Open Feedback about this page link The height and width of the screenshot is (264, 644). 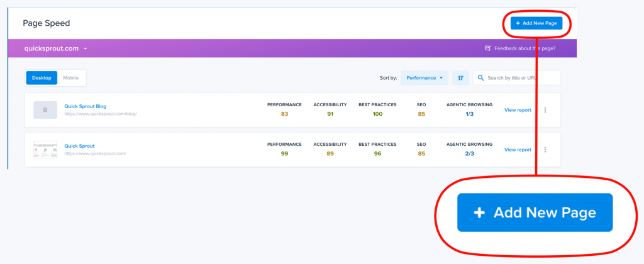520,48
